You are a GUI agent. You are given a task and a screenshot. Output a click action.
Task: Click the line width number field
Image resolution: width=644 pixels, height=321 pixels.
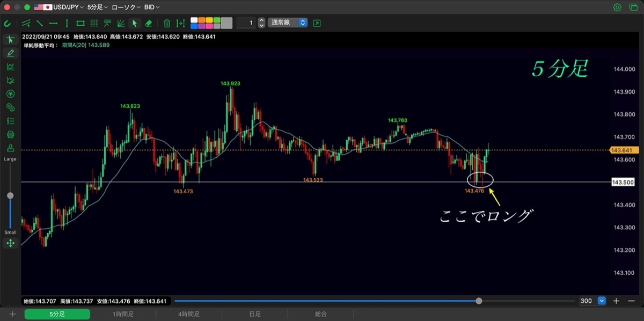pos(246,23)
